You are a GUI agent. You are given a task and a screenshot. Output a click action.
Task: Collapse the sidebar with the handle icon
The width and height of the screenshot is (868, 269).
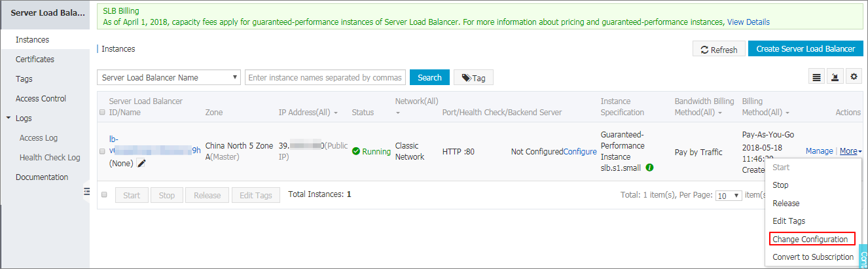[86, 190]
